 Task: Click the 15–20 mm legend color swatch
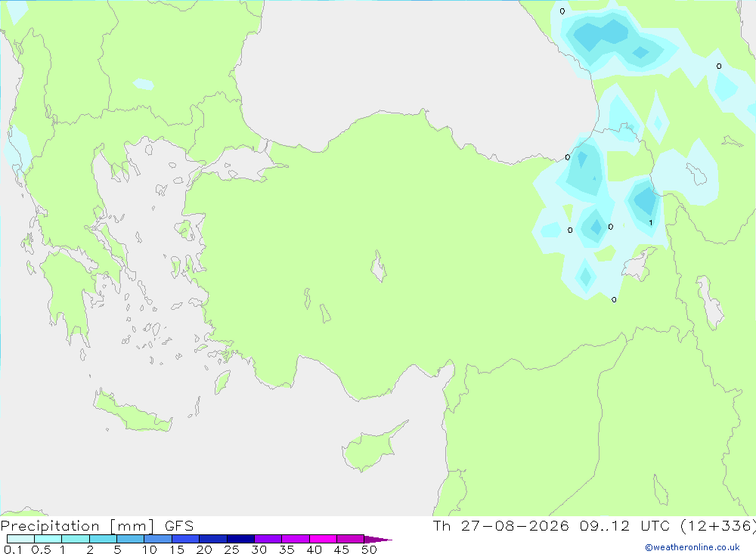(186, 539)
